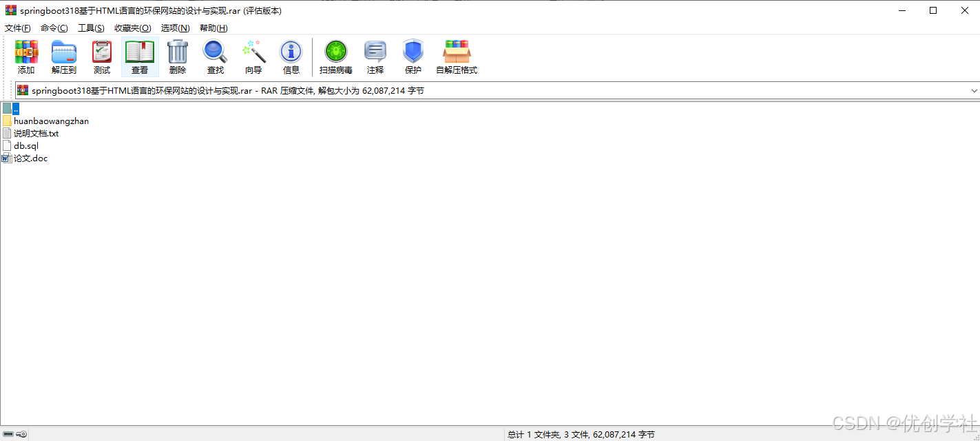The height and width of the screenshot is (441, 980).
Task: Close the WinRAR window
Action: point(964,10)
